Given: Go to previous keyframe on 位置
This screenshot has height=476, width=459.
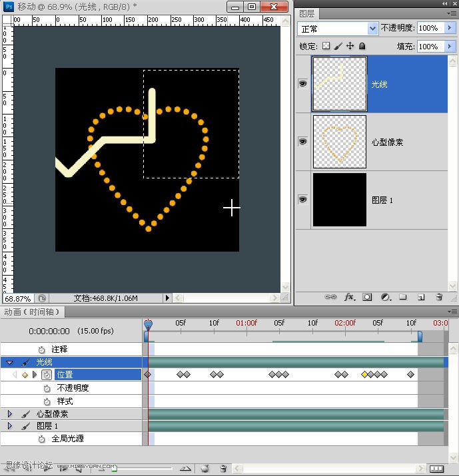Looking at the screenshot, I should click(15, 375).
